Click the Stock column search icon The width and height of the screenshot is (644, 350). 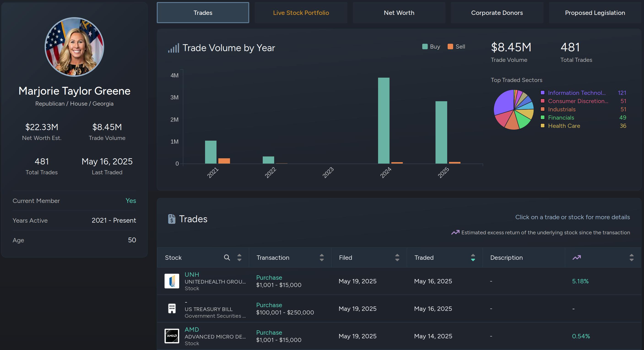click(x=227, y=257)
